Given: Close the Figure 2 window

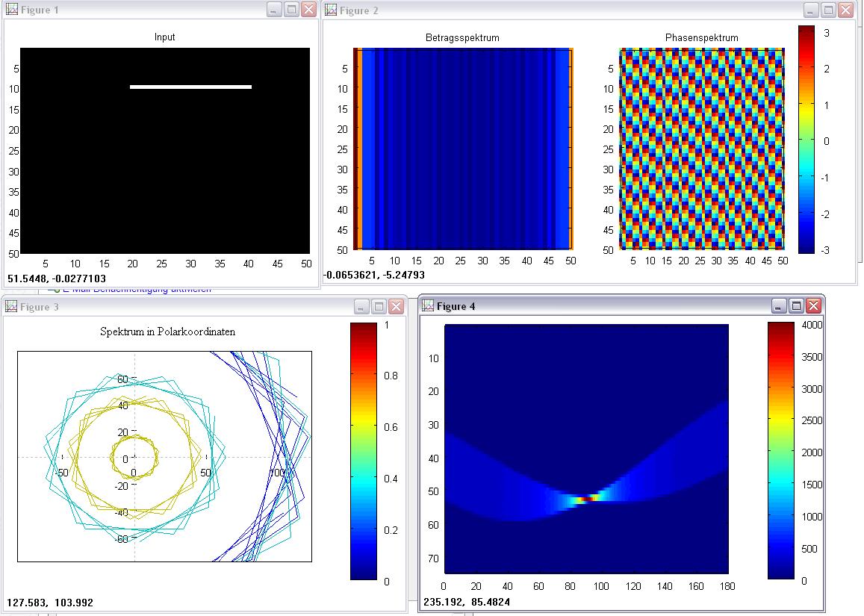Looking at the screenshot, I should pos(846,10).
